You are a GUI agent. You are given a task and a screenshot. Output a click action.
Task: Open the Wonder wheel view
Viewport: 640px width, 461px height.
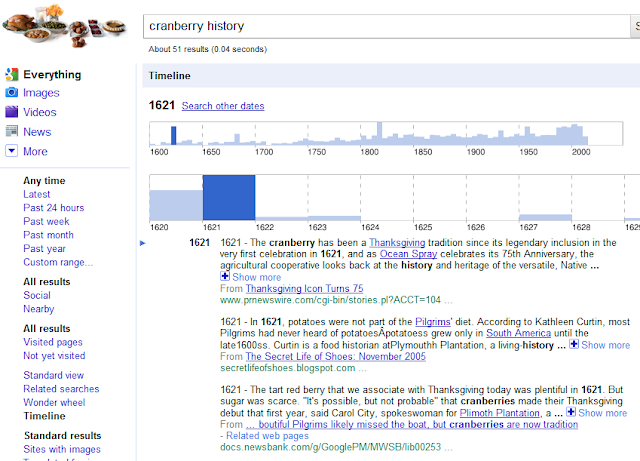54,403
